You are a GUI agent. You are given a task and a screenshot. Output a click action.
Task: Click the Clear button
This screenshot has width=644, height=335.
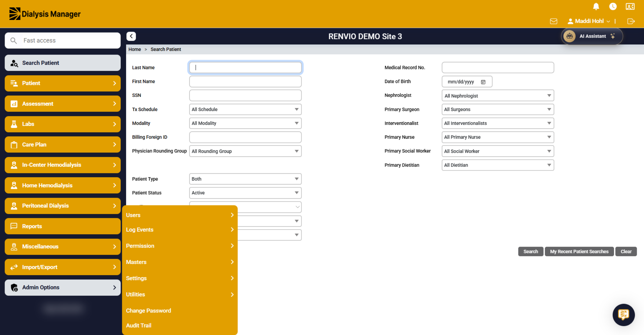point(626,251)
